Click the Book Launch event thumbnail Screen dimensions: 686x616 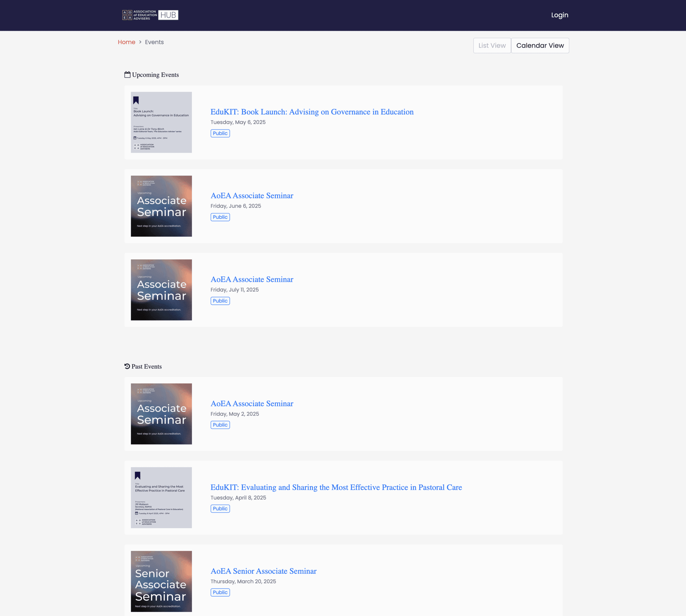coord(161,122)
